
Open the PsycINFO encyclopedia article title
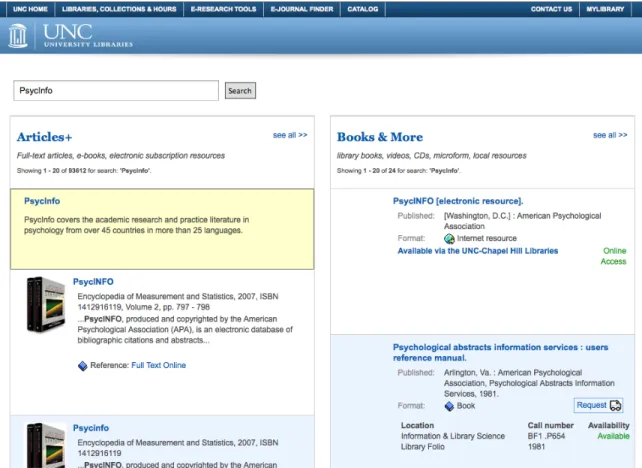pos(93,282)
